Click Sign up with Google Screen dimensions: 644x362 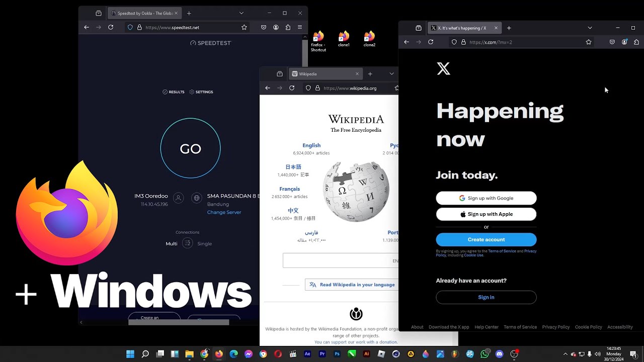486,198
